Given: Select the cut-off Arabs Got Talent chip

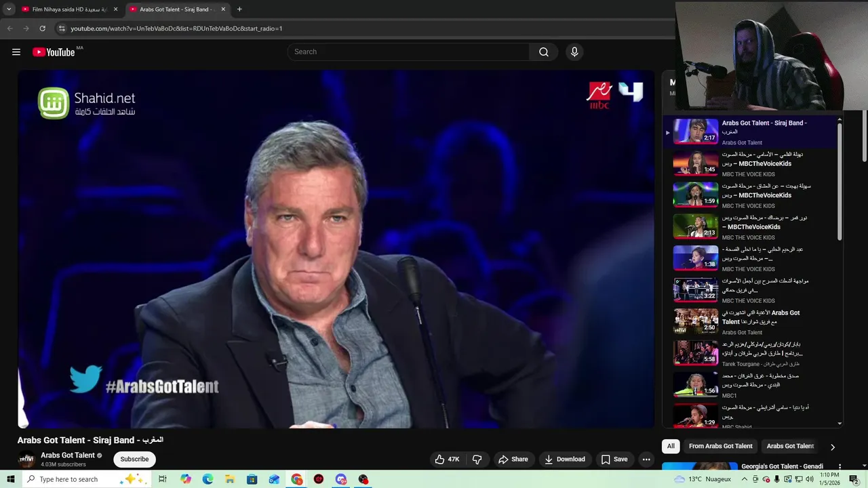Looking at the screenshot, I should pyautogui.click(x=790, y=446).
